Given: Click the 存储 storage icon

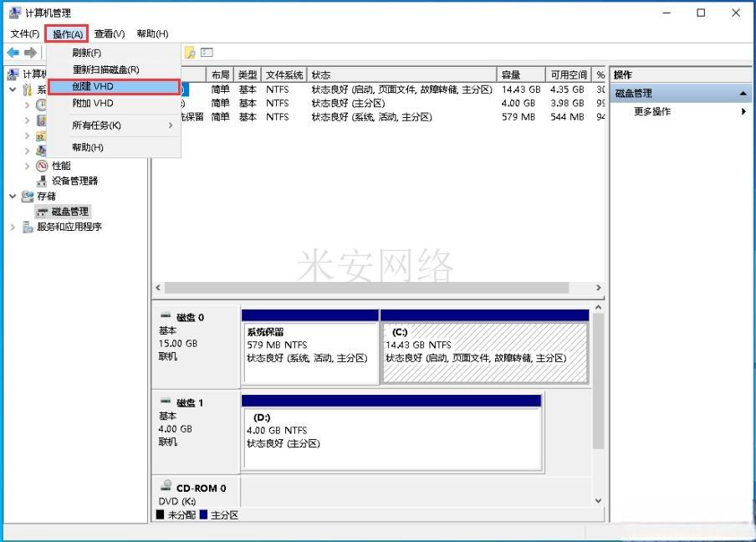Looking at the screenshot, I should pos(28,197).
